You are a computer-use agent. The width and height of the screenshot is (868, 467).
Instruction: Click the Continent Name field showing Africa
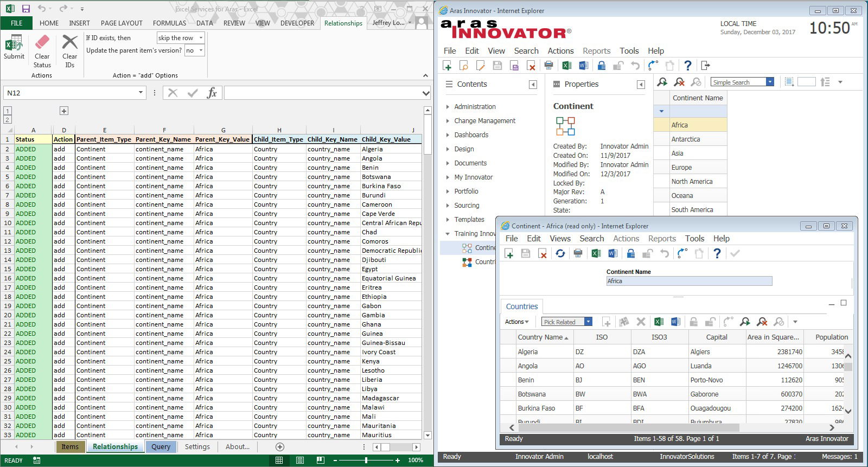(x=689, y=281)
